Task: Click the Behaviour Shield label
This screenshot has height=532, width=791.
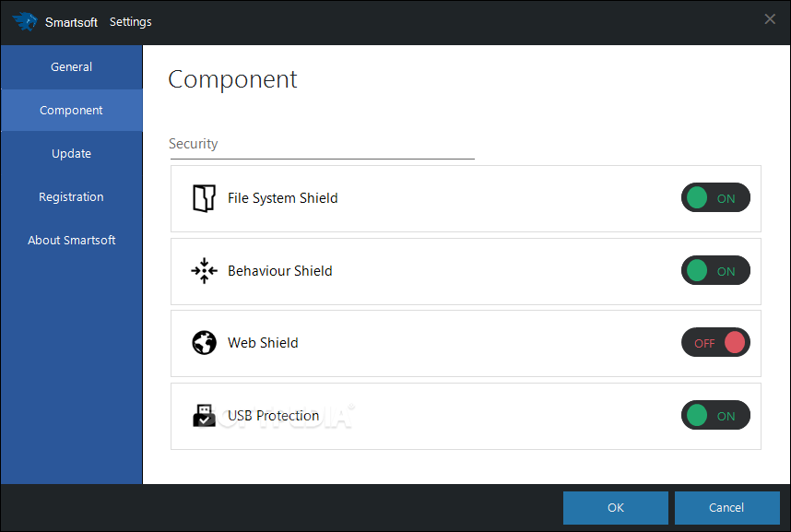Action: coord(280,271)
